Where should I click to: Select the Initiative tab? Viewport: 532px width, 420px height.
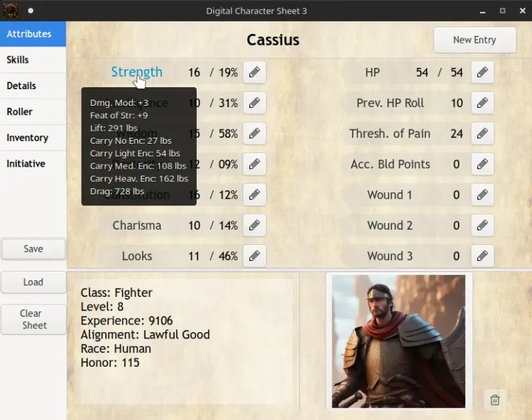point(33,164)
